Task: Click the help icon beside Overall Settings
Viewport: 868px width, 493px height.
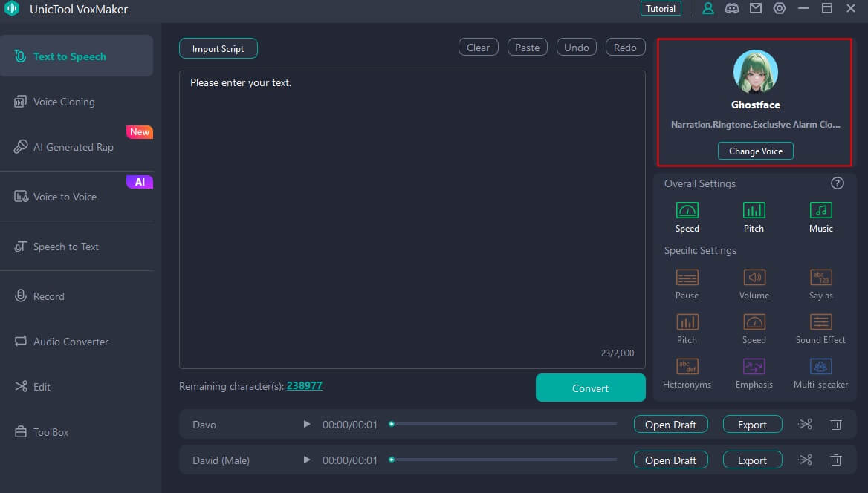Action: (838, 183)
